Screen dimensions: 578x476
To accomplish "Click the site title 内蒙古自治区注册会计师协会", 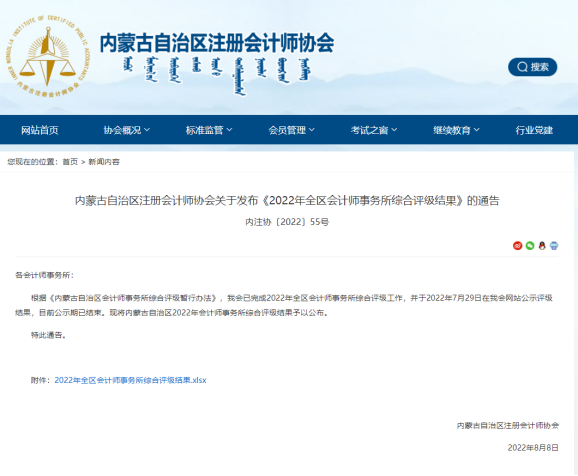I will (217, 43).
